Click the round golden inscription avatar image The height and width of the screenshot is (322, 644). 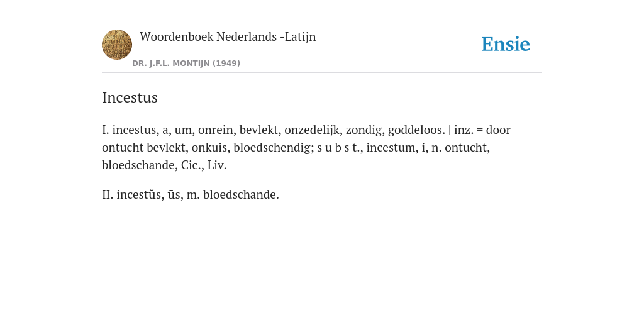click(x=117, y=45)
